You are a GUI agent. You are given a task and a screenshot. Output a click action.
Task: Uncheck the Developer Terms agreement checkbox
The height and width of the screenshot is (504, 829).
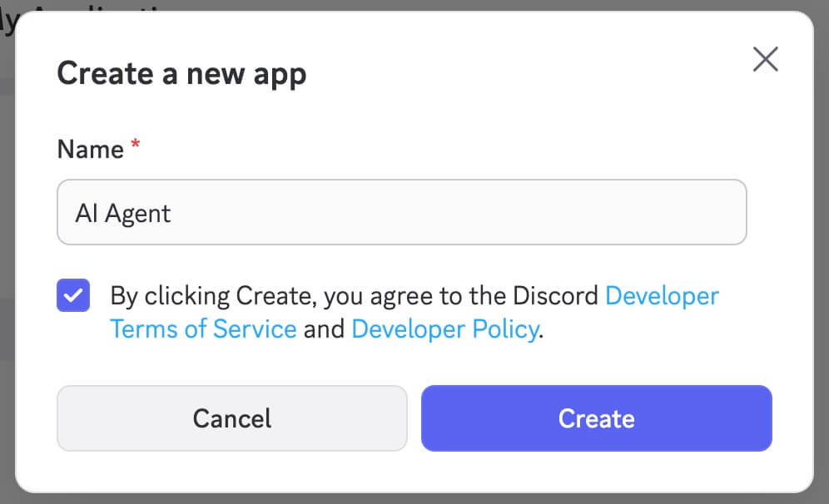pyautogui.click(x=73, y=296)
